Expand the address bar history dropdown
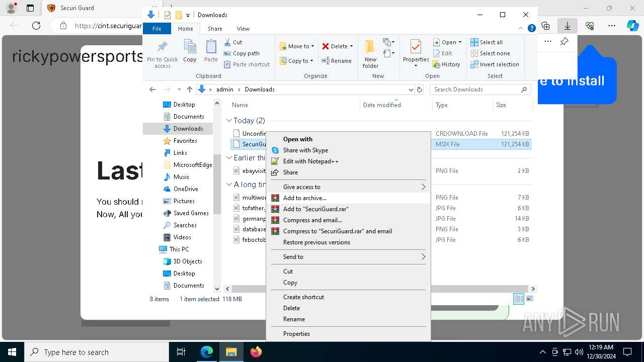The width and height of the screenshot is (644, 362). click(411, 89)
